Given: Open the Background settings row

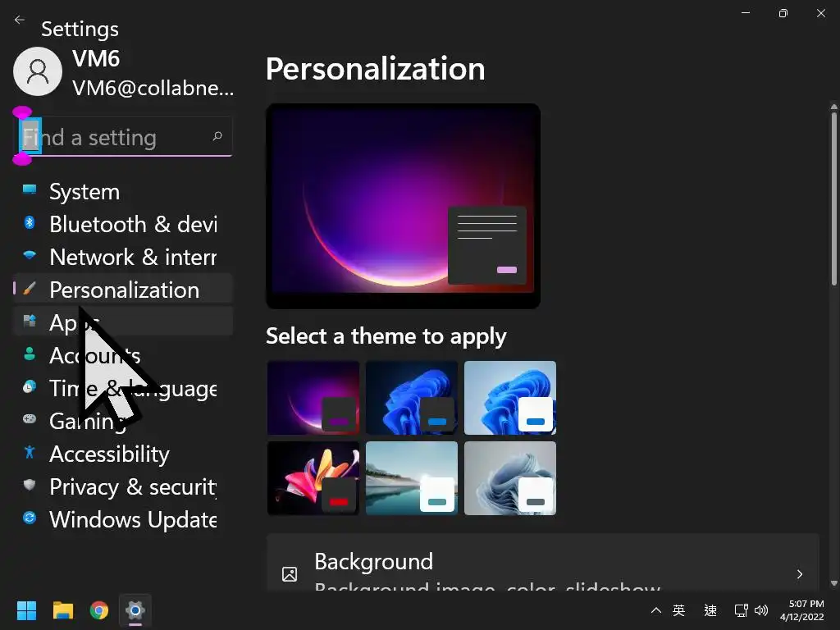Looking at the screenshot, I should tap(543, 563).
